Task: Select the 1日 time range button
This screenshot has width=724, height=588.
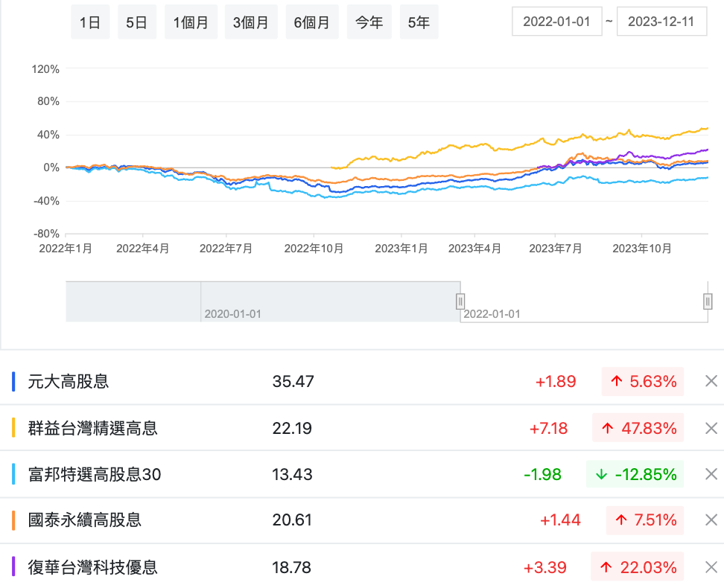Action: [90, 22]
